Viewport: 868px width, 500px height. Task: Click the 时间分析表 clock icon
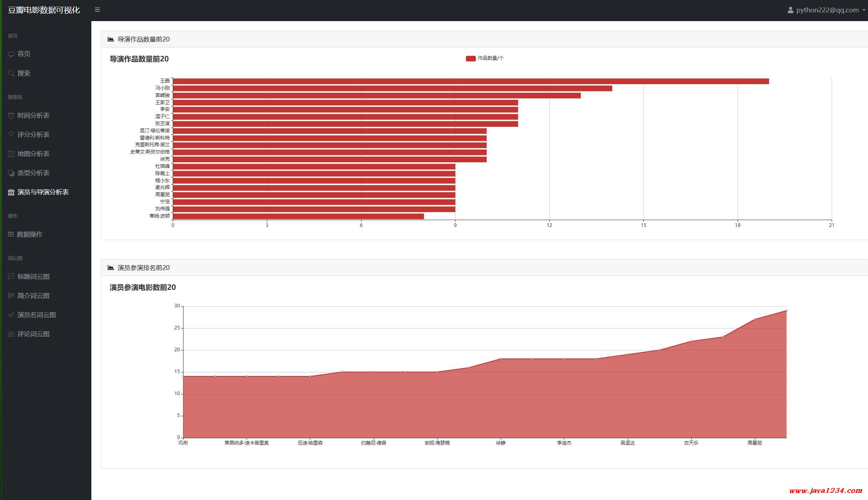pos(11,116)
